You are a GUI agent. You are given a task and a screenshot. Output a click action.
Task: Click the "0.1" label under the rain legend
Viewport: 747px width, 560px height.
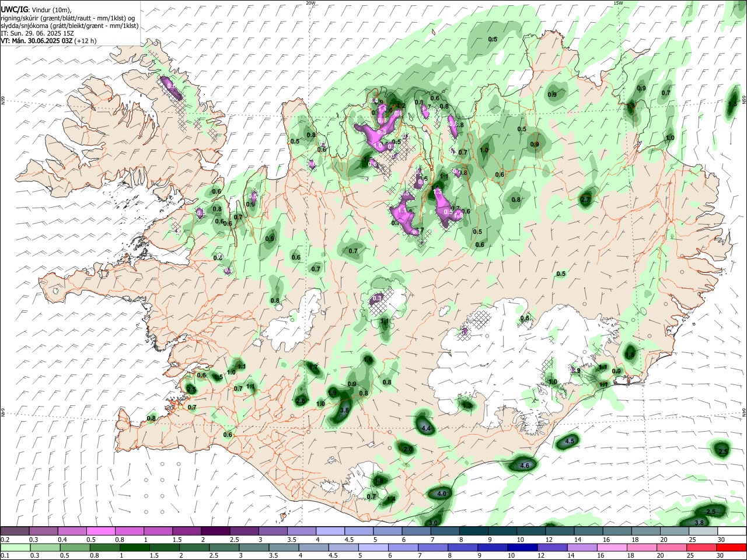(5, 556)
